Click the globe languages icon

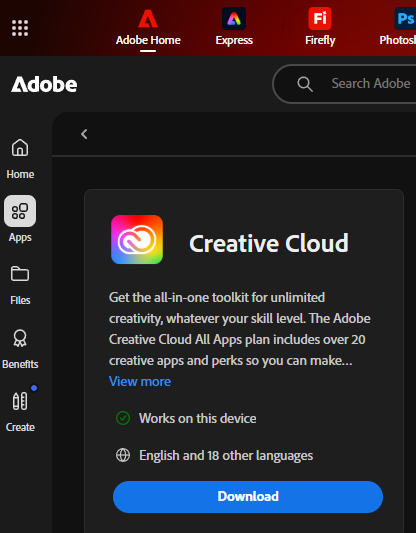pyautogui.click(x=123, y=455)
